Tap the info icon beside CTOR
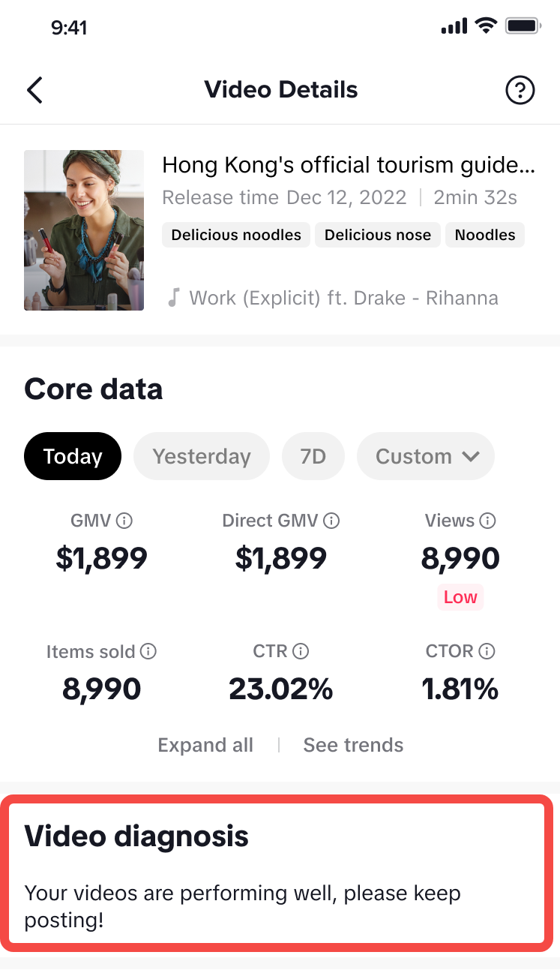The width and height of the screenshot is (560, 970). click(x=487, y=652)
